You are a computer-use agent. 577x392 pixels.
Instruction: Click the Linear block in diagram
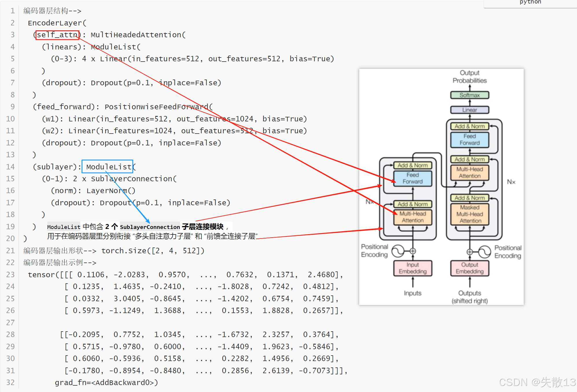tap(470, 110)
